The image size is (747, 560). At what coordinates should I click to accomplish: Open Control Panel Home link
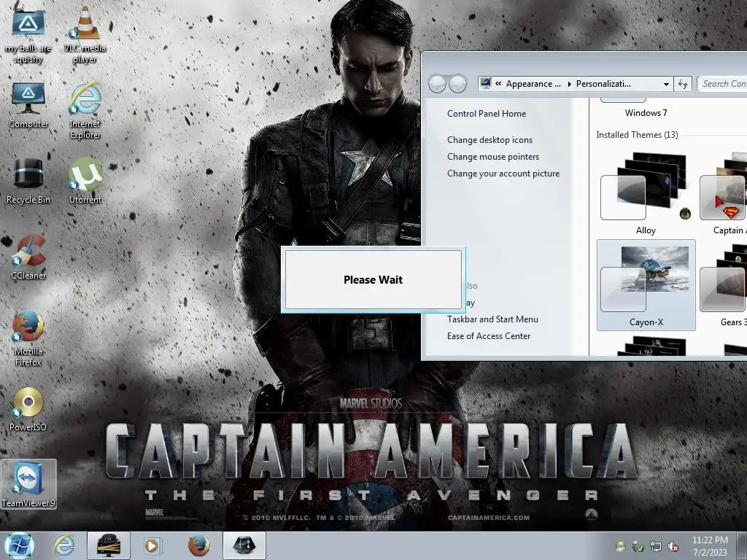[x=487, y=113]
